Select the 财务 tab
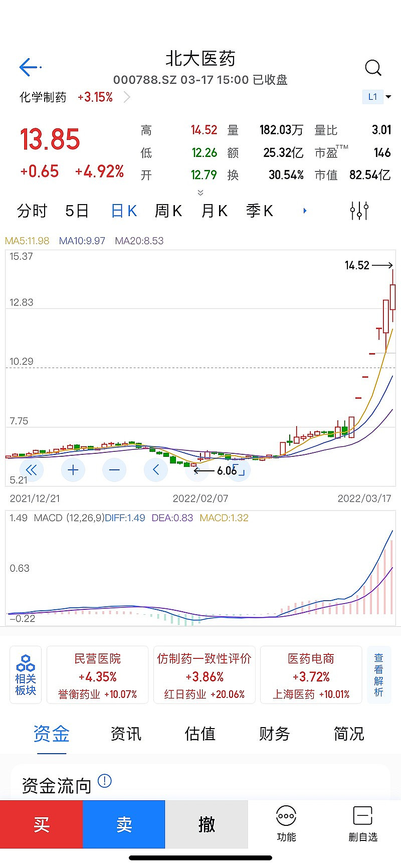The width and height of the screenshot is (401, 868). tap(274, 734)
